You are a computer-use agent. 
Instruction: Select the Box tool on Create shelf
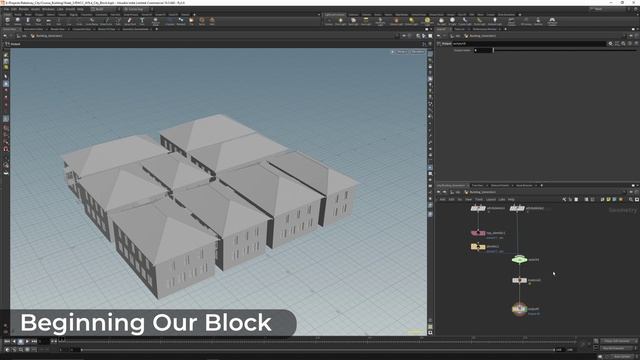7,21
